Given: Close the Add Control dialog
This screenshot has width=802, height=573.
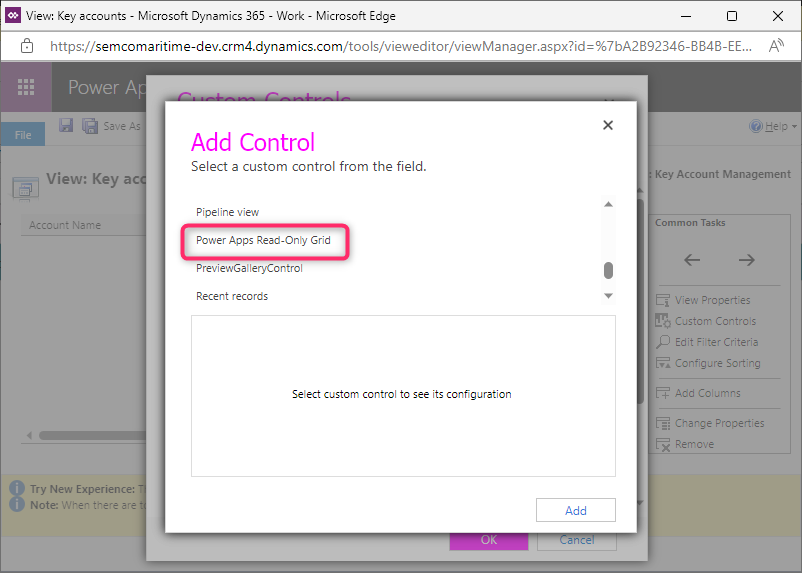Looking at the screenshot, I should [608, 125].
